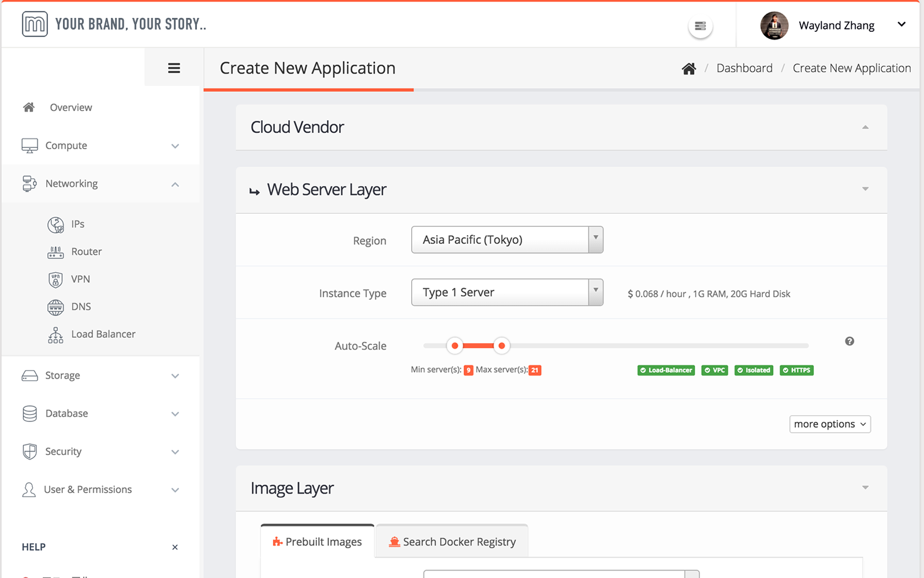Viewport: 924px width, 578px height.
Task: Open the Router networking item
Action: [x=86, y=252]
